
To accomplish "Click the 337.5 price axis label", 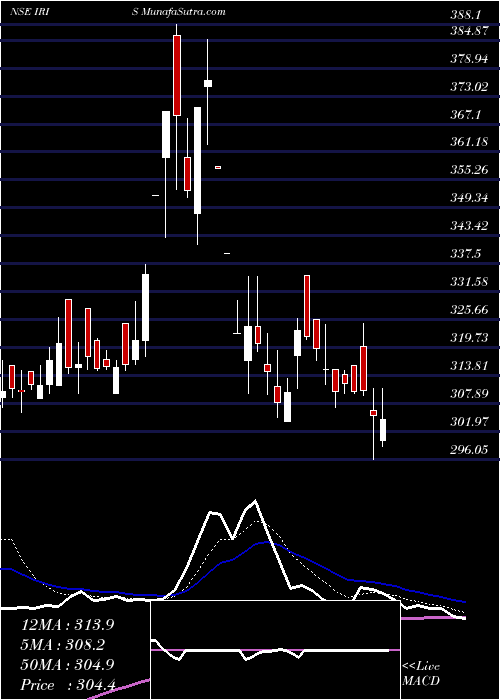I will pos(465,254).
